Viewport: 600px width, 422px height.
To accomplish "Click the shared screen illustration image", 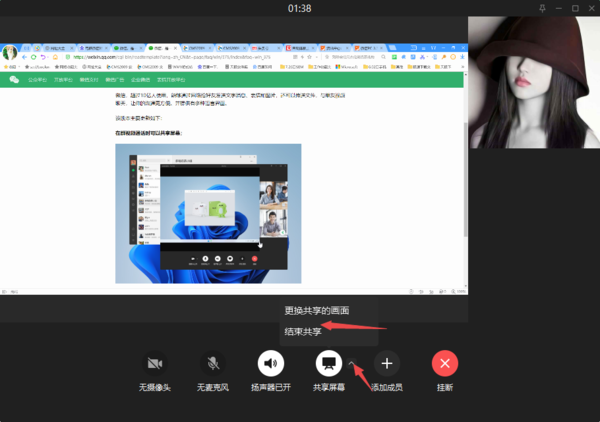I will [x=207, y=213].
